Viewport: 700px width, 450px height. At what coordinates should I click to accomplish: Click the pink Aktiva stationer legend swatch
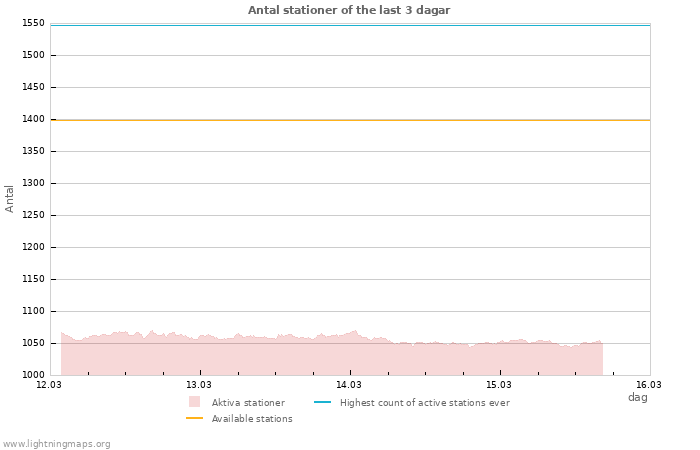(x=194, y=402)
